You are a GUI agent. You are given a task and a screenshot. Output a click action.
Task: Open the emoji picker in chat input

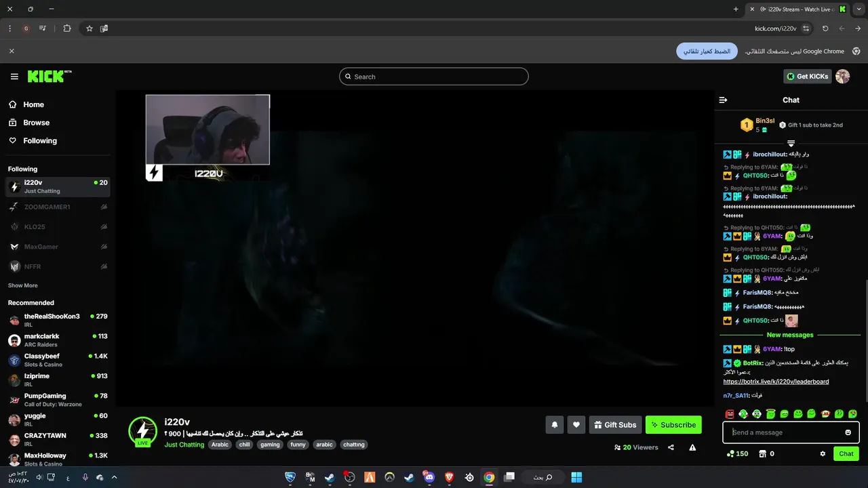(848, 432)
